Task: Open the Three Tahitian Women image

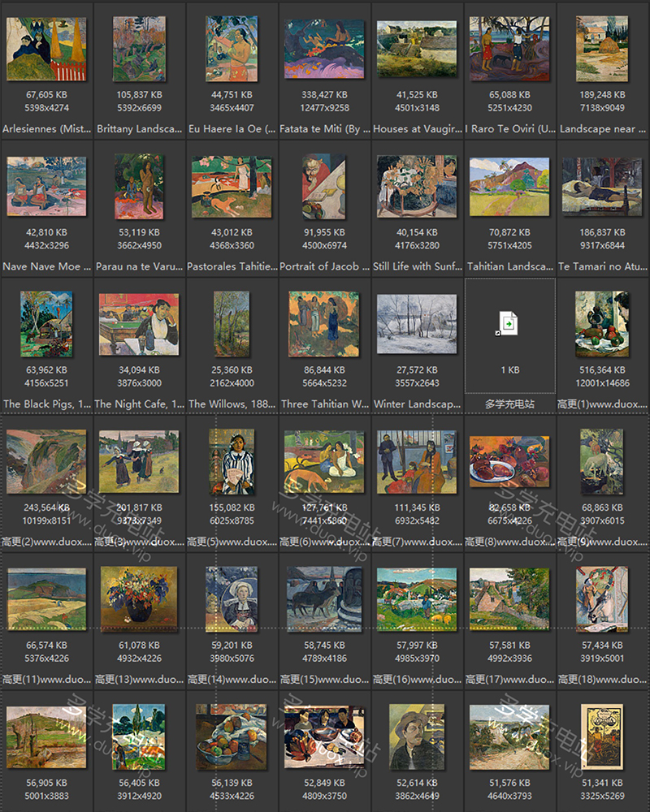Action: tap(324, 323)
